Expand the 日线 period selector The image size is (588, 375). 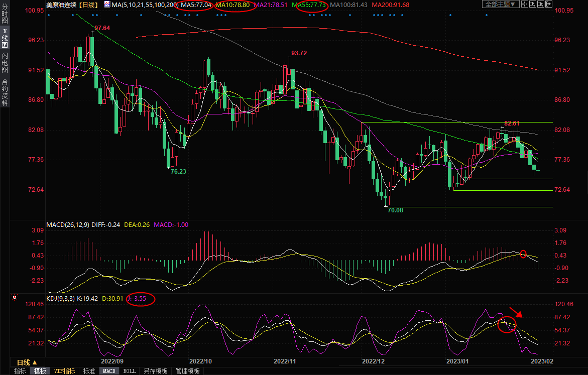click(x=27, y=362)
